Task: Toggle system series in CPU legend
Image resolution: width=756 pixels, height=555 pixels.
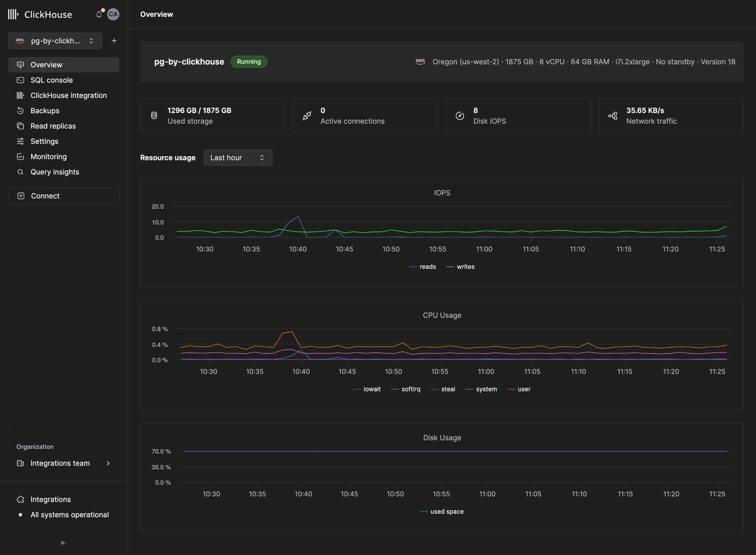Action: tap(481, 389)
